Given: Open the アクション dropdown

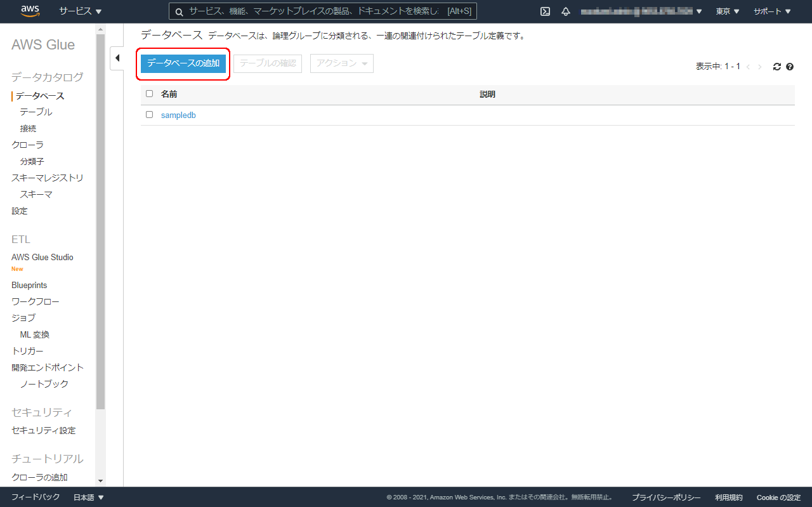Looking at the screenshot, I should (342, 63).
